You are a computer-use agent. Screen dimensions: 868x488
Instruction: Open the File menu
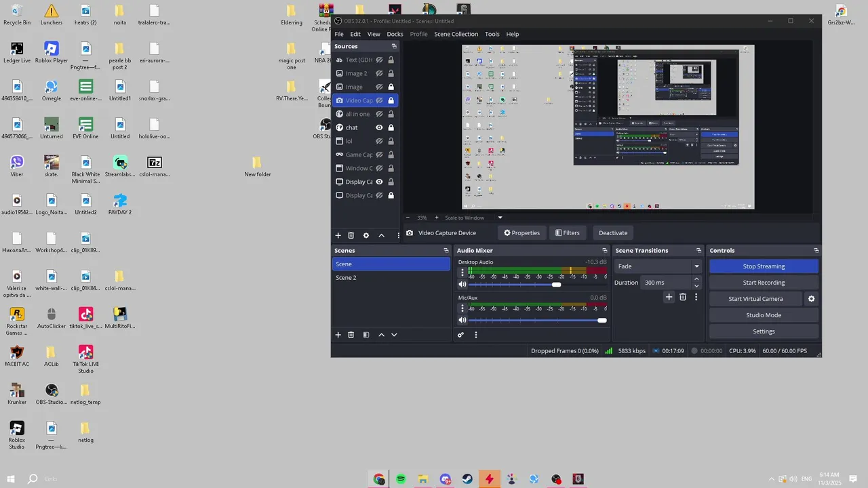point(339,34)
